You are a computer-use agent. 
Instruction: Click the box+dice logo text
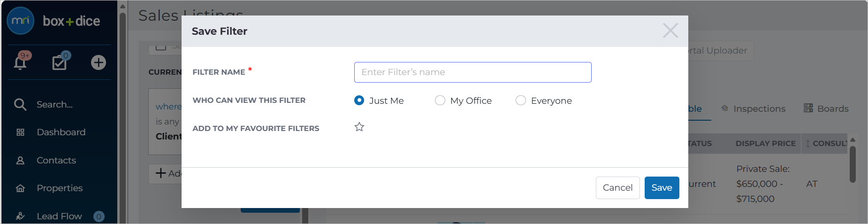tap(71, 21)
